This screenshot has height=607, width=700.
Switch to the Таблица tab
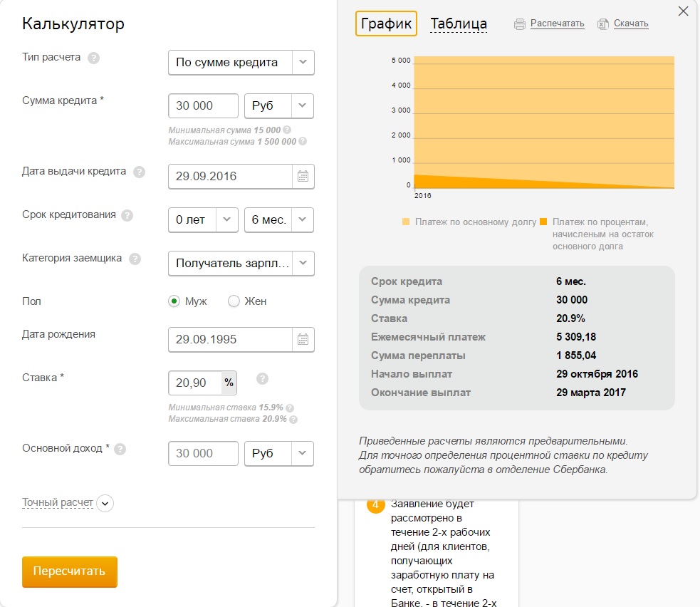coord(459,24)
